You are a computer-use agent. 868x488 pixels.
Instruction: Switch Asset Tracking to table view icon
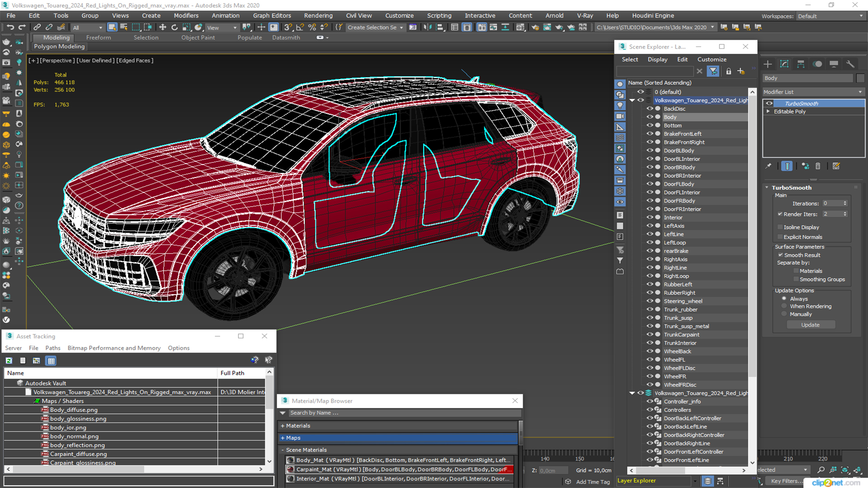pos(51,361)
